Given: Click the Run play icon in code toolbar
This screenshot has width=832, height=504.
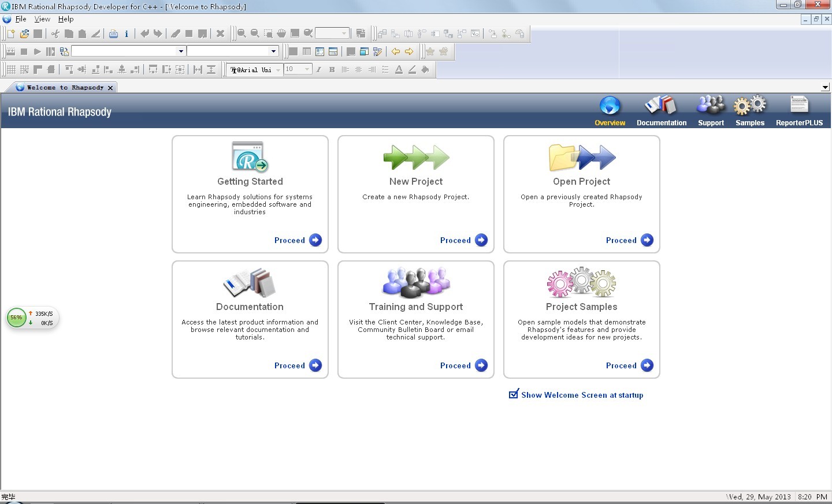Looking at the screenshot, I should pos(37,51).
